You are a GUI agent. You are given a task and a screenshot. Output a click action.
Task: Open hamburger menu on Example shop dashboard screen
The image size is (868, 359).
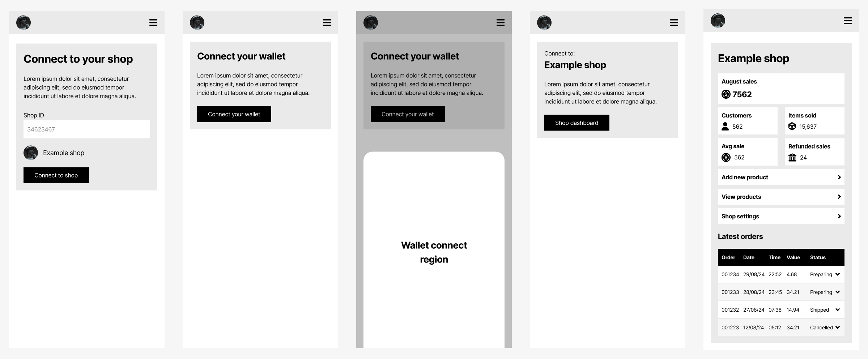point(848,21)
